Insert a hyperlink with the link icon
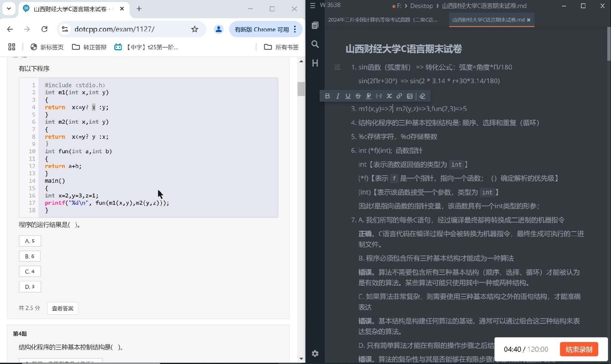The width and height of the screenshot is (611, 364). (399, 96)
